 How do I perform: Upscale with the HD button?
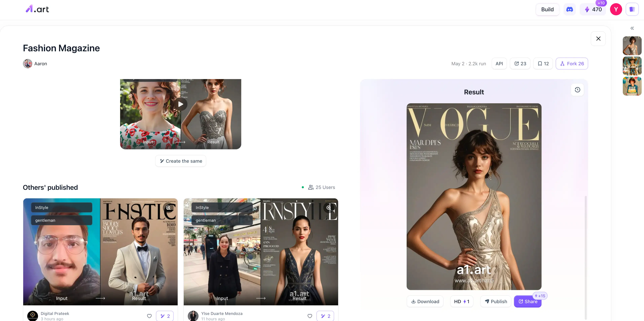point(461,301)
